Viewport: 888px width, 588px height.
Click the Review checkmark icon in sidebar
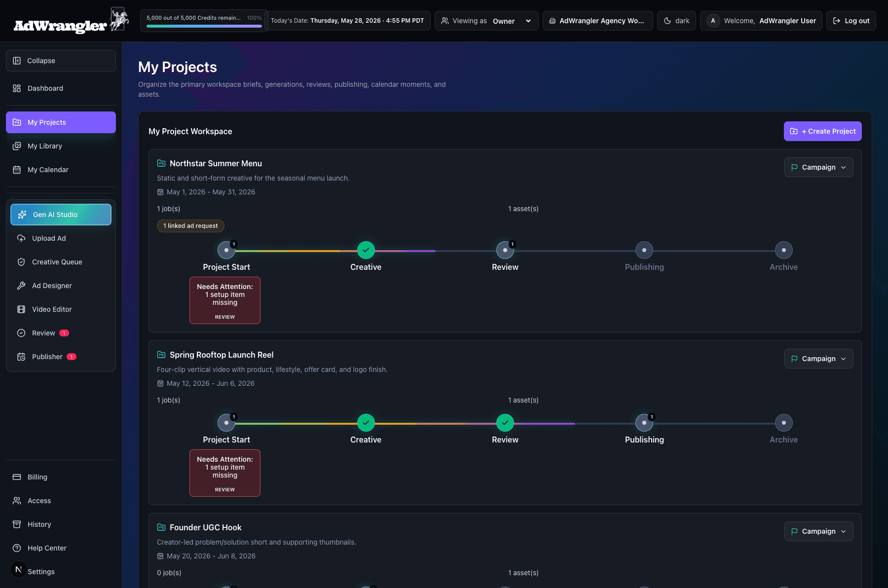21,333
